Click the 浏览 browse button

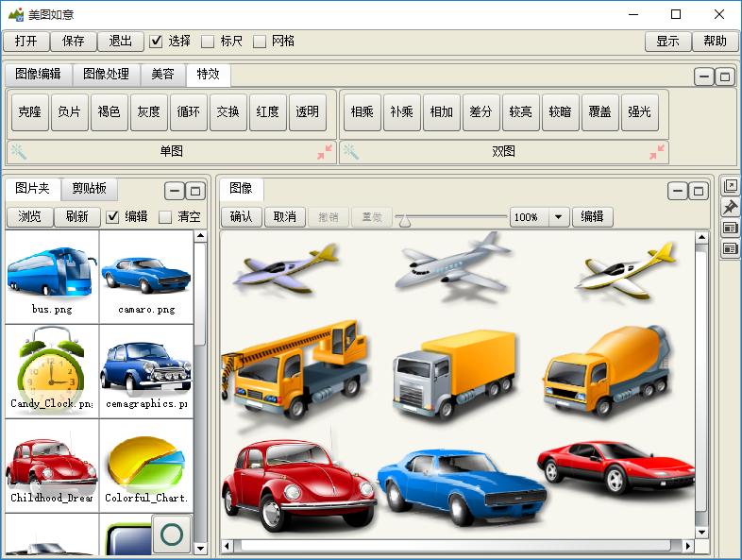point(30,217)
